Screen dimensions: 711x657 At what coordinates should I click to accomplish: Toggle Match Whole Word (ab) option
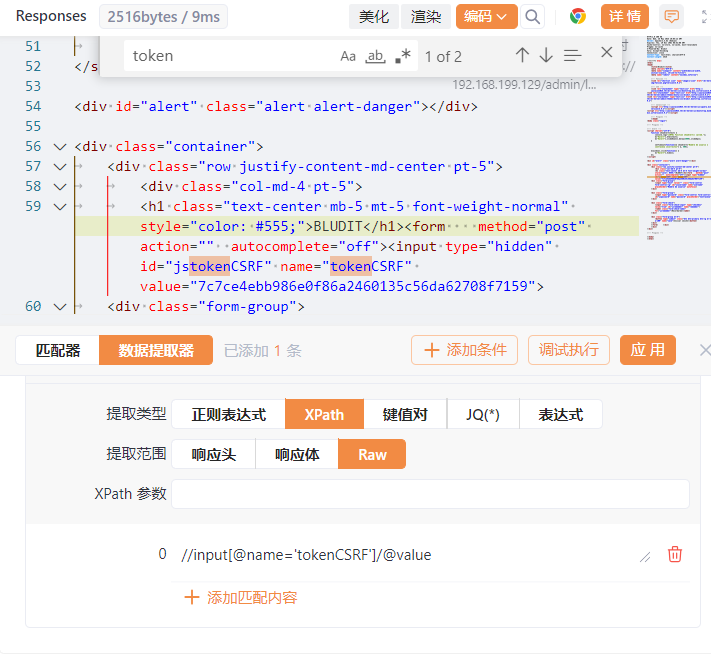point(375,56)
